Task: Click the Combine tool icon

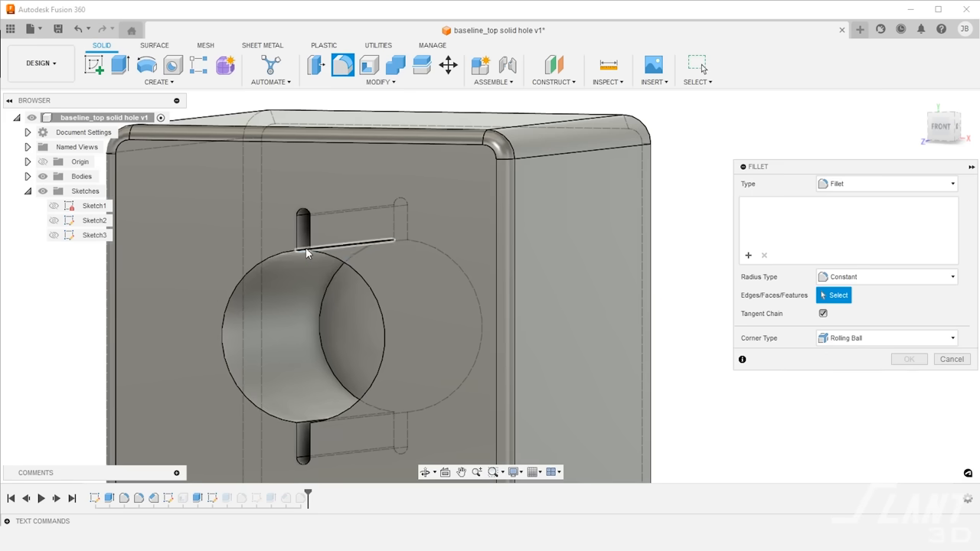Action: pyautogui.click(x=395, y=65)
